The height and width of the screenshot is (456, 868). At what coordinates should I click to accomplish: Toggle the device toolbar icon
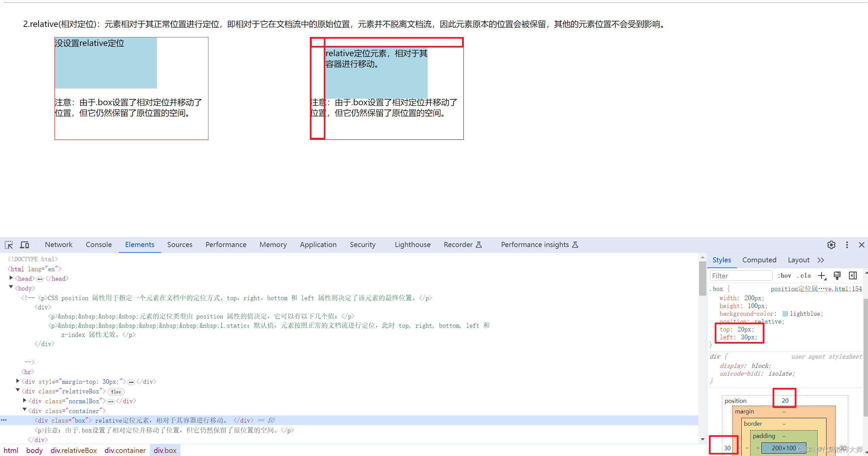[x=25, y=245]
